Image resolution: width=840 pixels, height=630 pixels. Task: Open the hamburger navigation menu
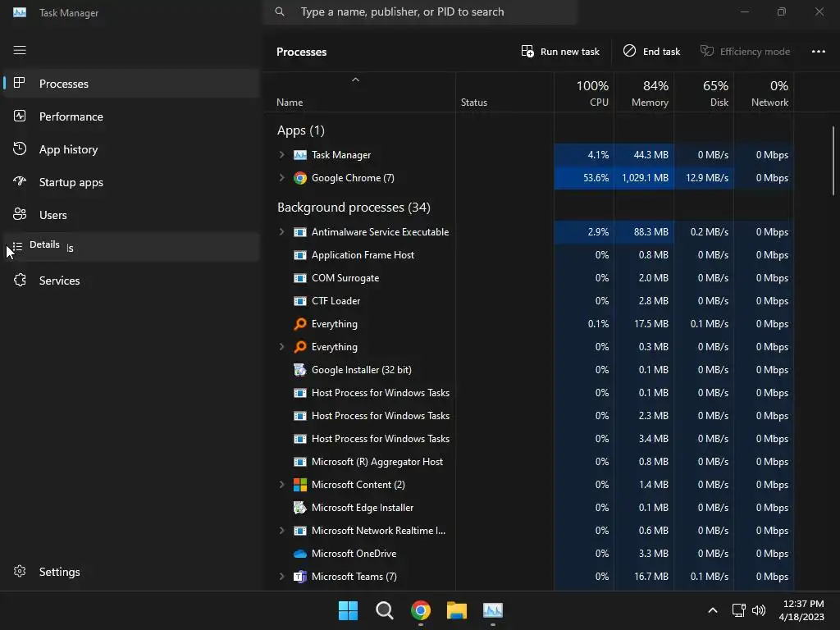20,50
